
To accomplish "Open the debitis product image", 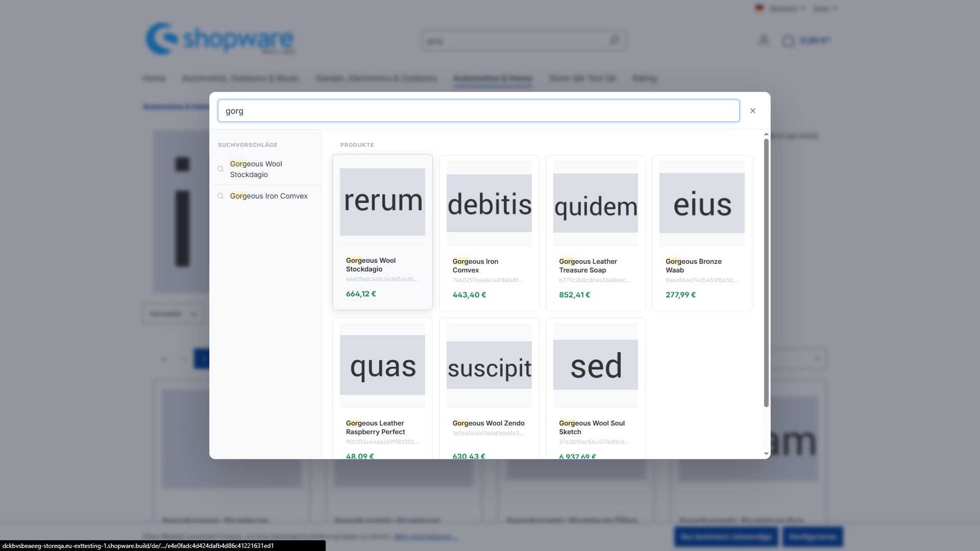I will (489, 204).
